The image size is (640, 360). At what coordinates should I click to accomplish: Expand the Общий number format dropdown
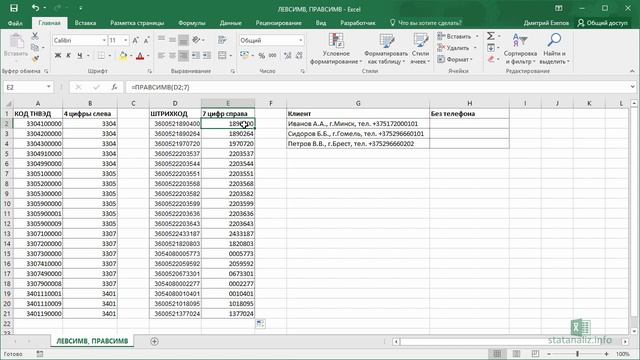(x=300, y=40)
